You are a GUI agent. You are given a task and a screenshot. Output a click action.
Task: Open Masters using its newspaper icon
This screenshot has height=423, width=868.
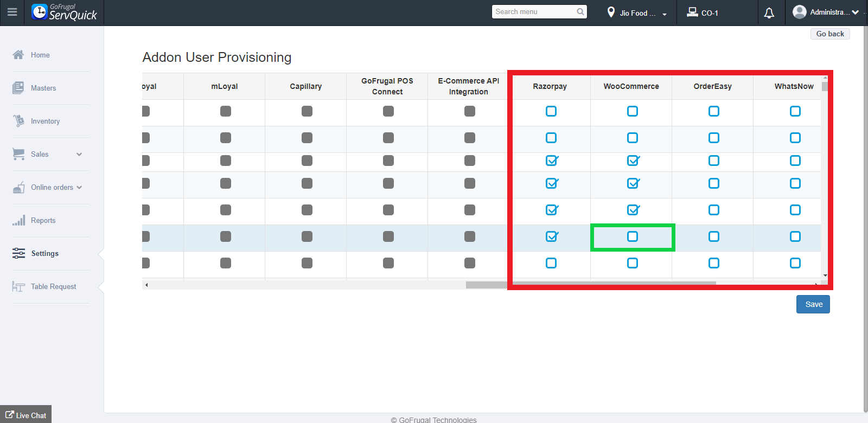(x=18, y=88)
